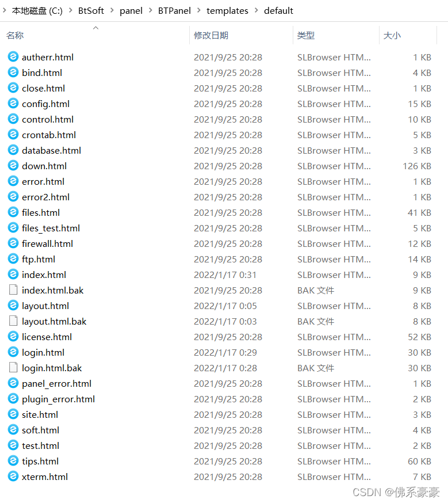Screen dimensions: 448x503
Task: Select the database.html file icon
Action: click(13, 150)
